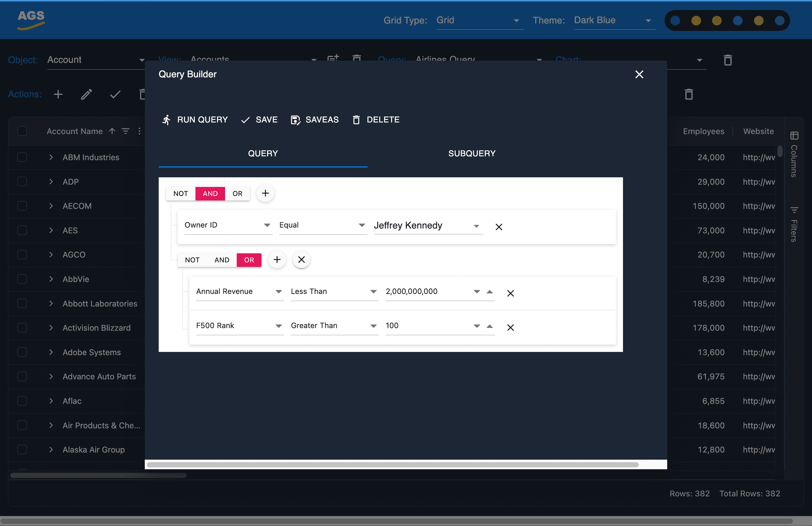The height and width of the screenshot is (526, 812).
Task: Select AND for the nested group
Action: (x=222, y=260)
